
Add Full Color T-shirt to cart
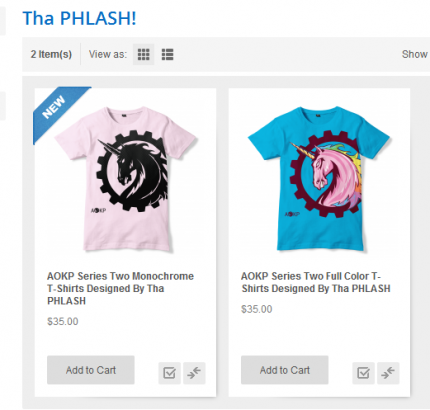(x=285, y=370)
